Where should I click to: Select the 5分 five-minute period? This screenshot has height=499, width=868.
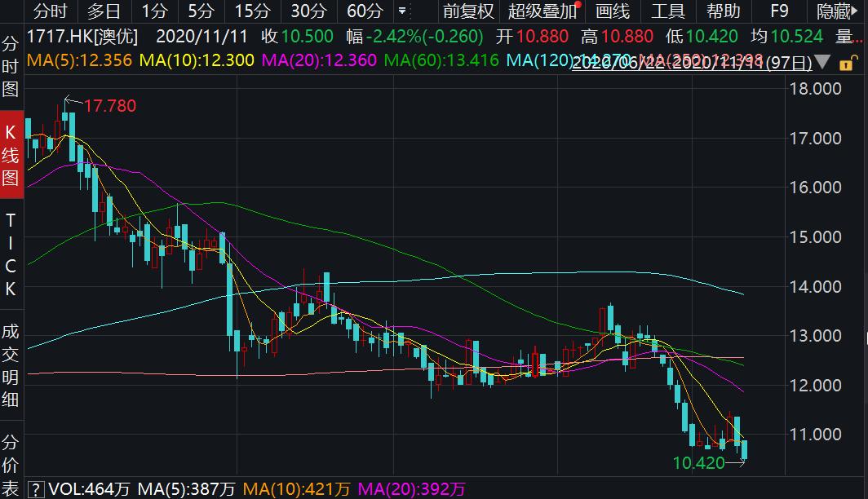[x=201, y=11]
